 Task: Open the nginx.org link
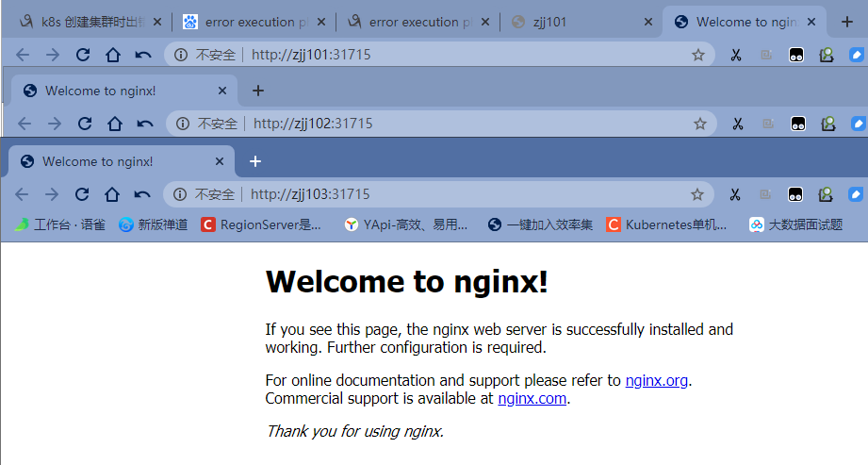click(x=657, y=380)
